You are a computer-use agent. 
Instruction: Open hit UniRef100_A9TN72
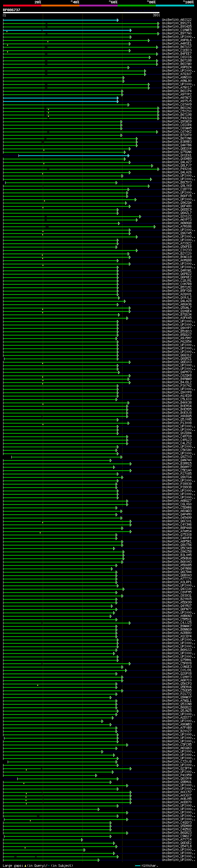(x=177, y=98)
